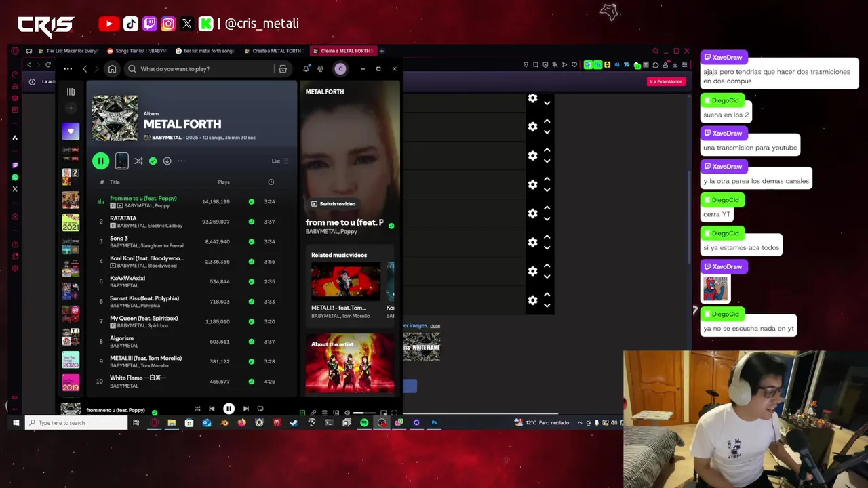Open Steam from the Windows taskbar
The image size is (868, 488).
click(294, 423)
